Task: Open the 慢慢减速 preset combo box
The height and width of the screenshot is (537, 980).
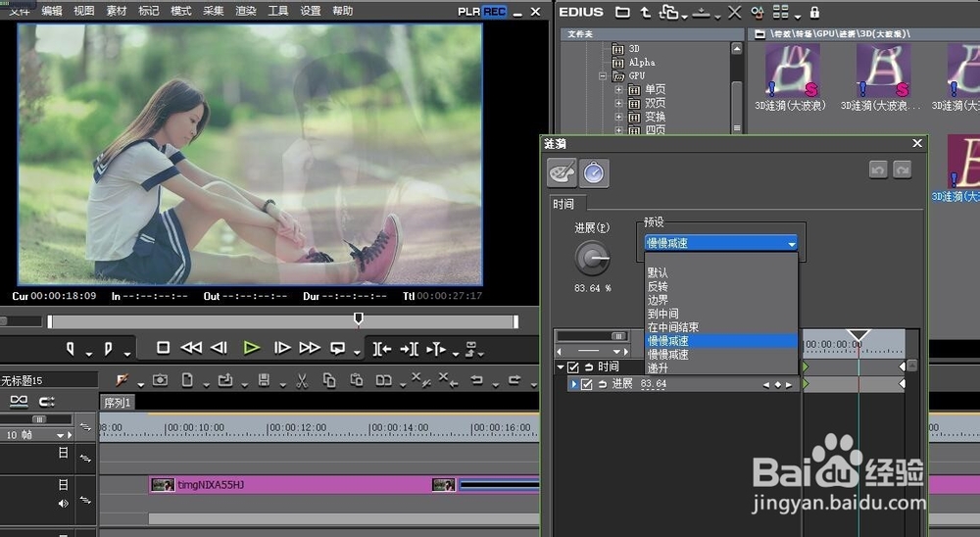Action: point(721,243)
